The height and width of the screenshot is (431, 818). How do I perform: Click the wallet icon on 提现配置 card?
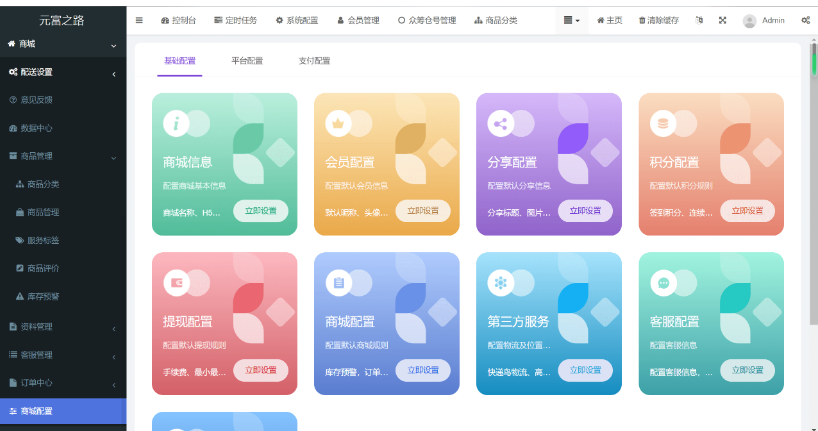176,283
